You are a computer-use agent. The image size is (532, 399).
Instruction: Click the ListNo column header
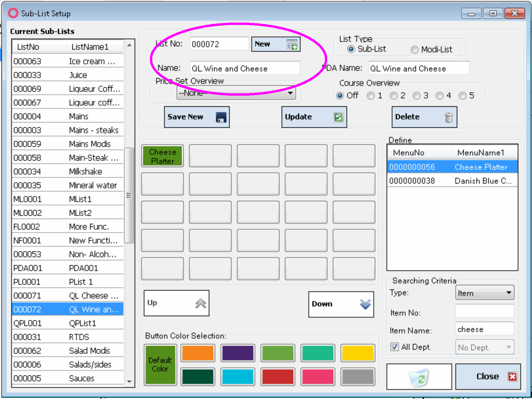pyautogui.click(x=39, y=47)
